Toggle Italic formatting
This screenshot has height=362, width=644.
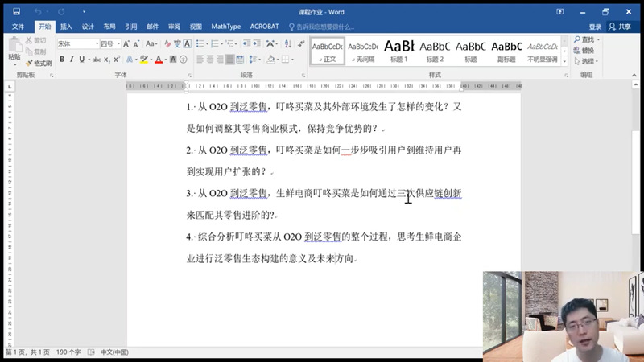71,60
